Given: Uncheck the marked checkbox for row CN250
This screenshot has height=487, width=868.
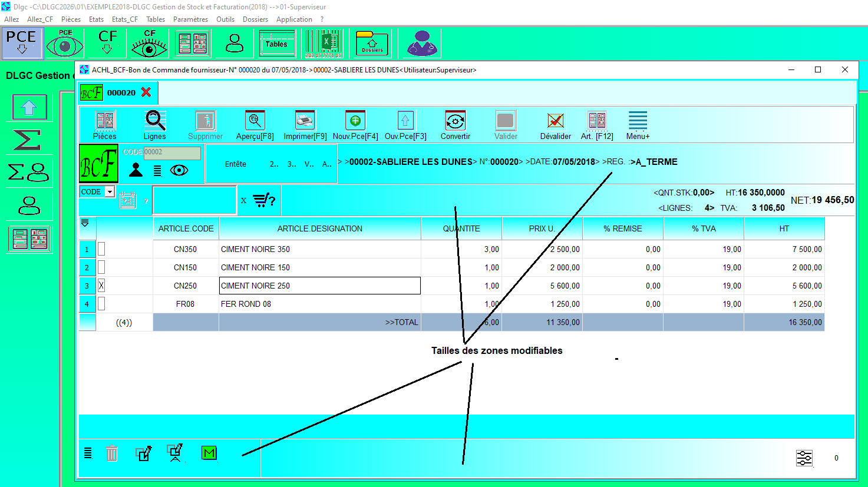Looking at the screenshot, I should (x=101, y=286).
